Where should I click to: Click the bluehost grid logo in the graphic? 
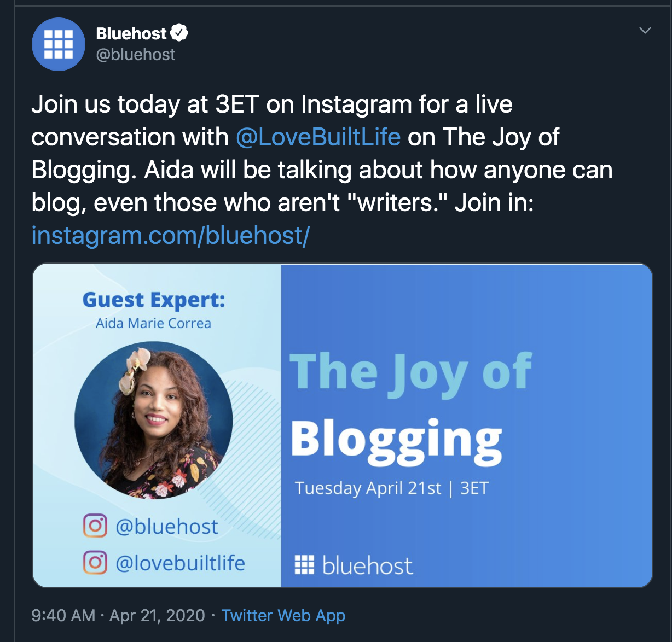coord(303,565)
